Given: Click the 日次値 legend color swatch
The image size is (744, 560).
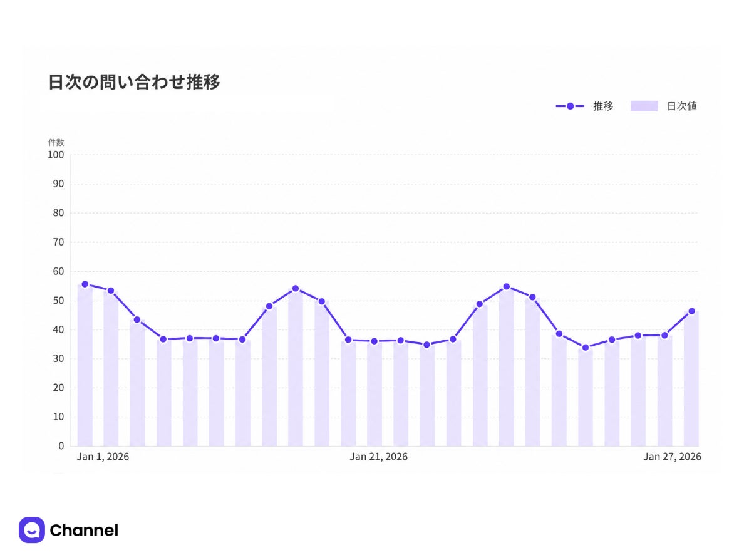Looking at the screenshot, I should click(x=644, y=106).
